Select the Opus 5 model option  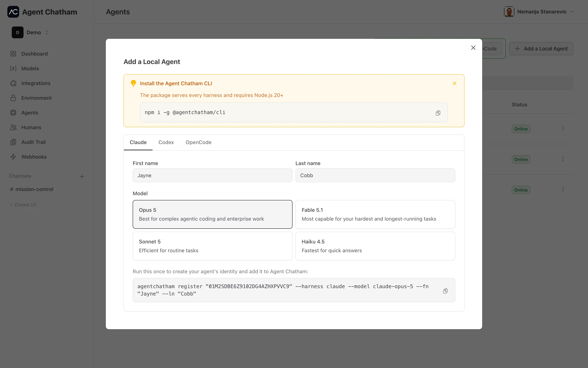point(212,214)
